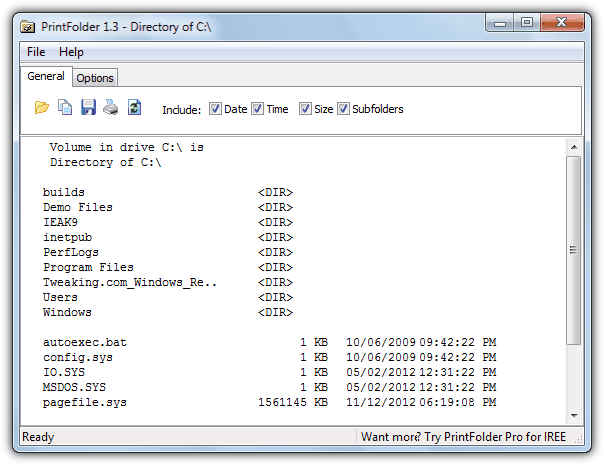Click the vertical scrollbar thumb
This screenshot has width=604, height=464.
573,250
